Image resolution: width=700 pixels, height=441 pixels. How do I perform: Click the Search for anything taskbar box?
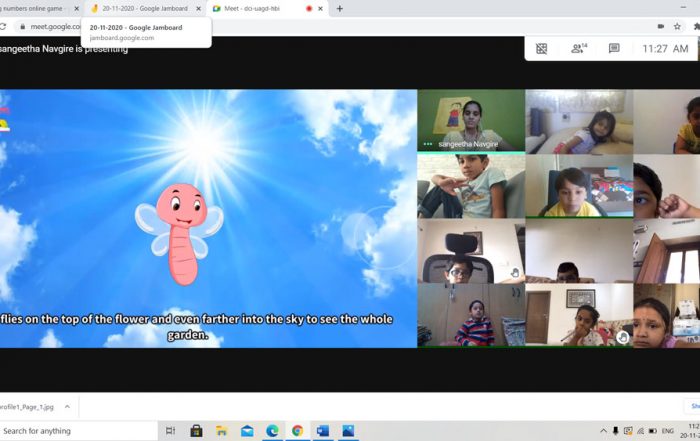[78, 431]
